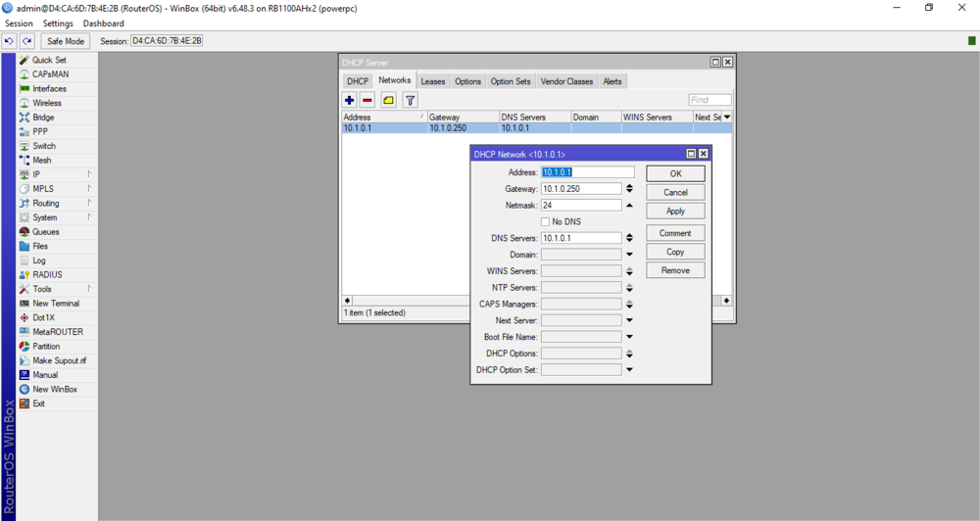The width and height of the screenshot is (980, 521).
Task: Click the undo arrow icon
Action: (x=9, y=41)
